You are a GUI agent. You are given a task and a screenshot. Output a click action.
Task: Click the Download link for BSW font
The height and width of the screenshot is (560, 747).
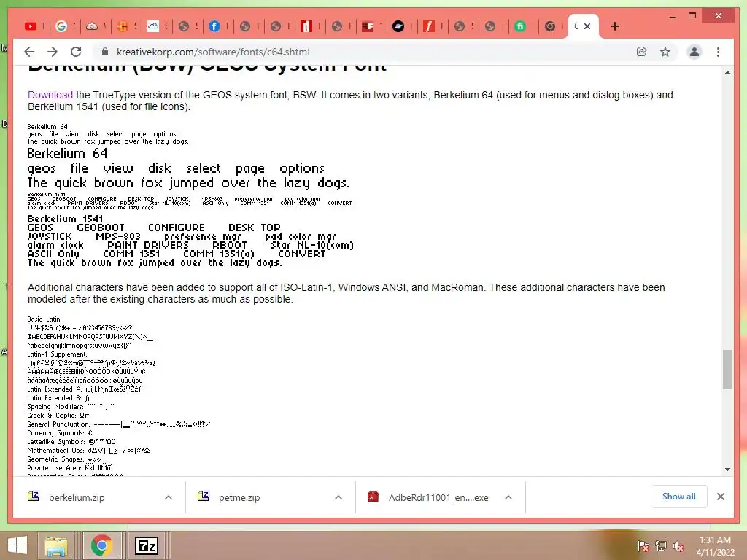point(50,95)
